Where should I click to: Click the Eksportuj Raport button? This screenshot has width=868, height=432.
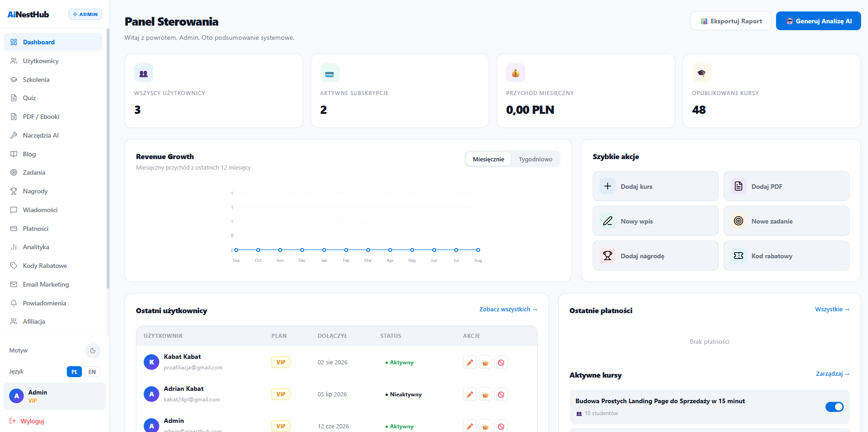[x=731, y=21]
